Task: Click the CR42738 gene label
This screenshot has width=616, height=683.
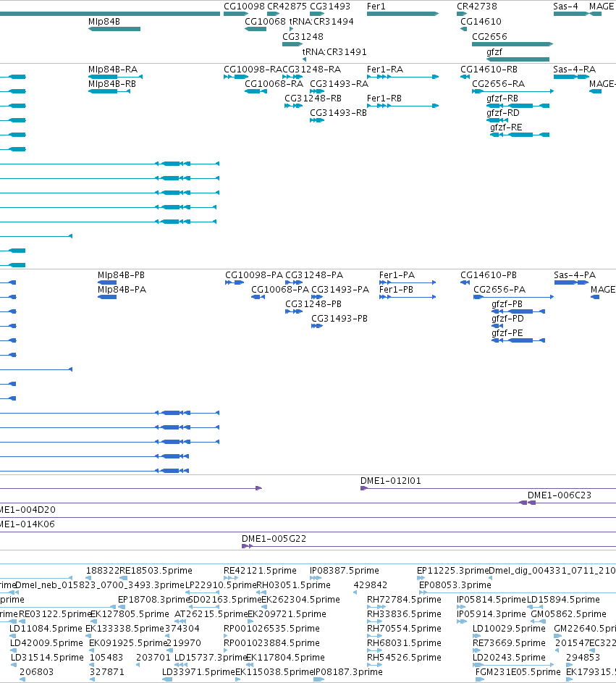Action: tap(477, 6)
